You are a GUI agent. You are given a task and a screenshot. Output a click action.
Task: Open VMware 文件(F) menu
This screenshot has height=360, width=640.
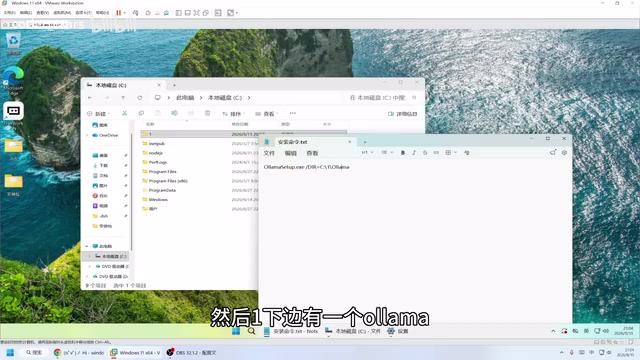coord(9,13)
